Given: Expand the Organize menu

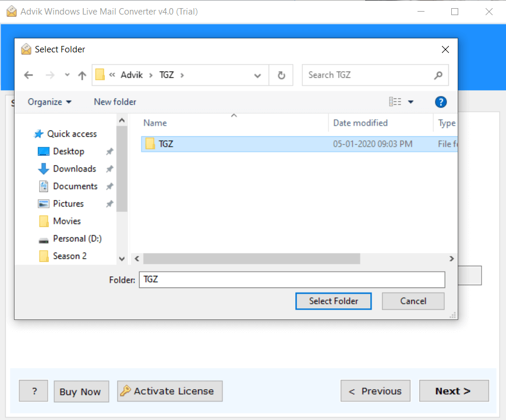Looking at the screenshot, I should 49,102.
